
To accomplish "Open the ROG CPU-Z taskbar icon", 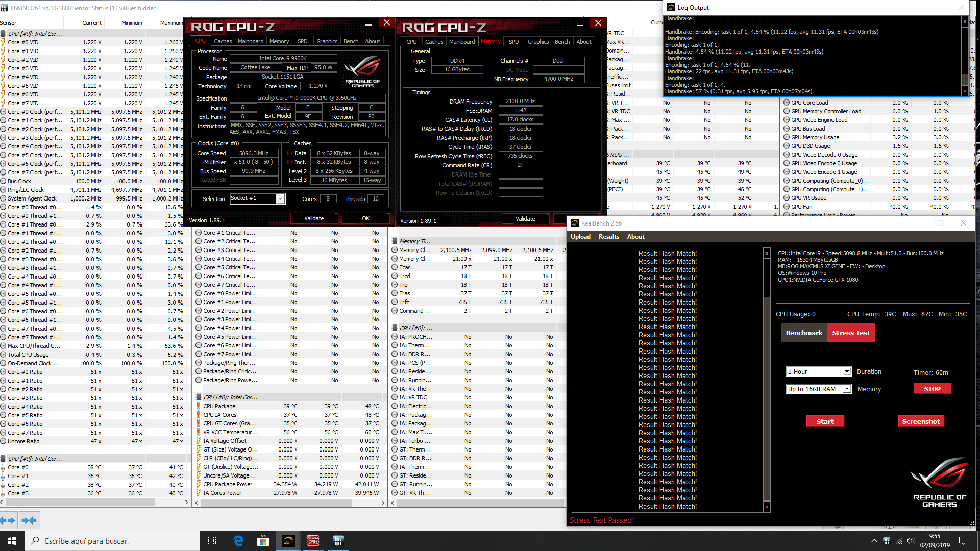I will click(x=313, y=541).
